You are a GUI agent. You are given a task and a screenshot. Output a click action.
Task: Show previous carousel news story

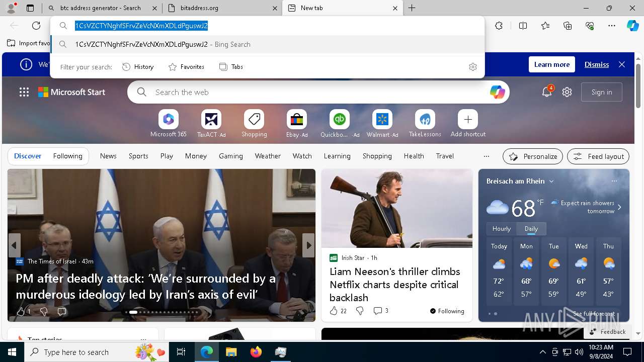tap(14, 245)
